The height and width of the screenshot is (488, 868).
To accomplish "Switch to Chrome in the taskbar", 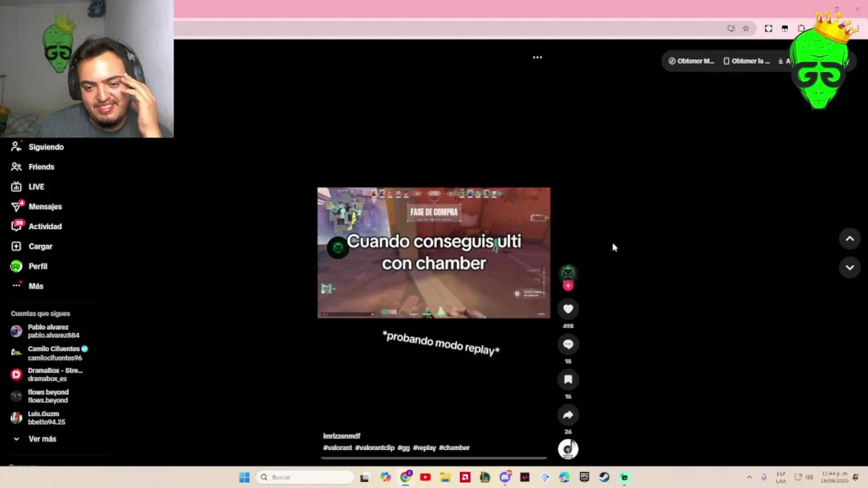I will coord(406,477).
